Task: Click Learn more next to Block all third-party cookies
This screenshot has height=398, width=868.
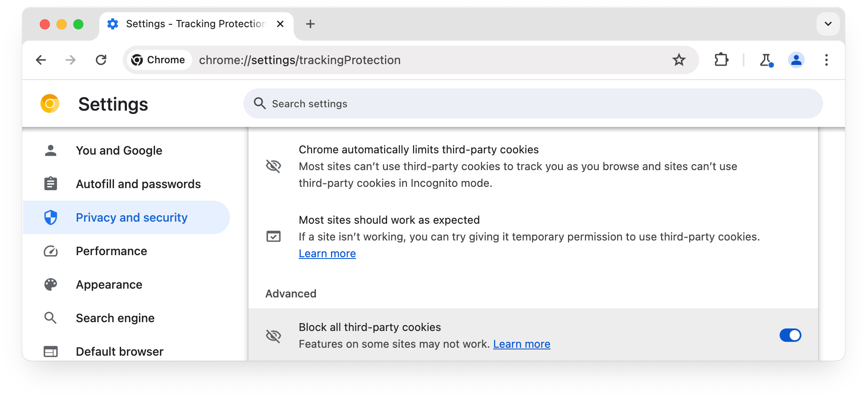Action: point(522,344)
